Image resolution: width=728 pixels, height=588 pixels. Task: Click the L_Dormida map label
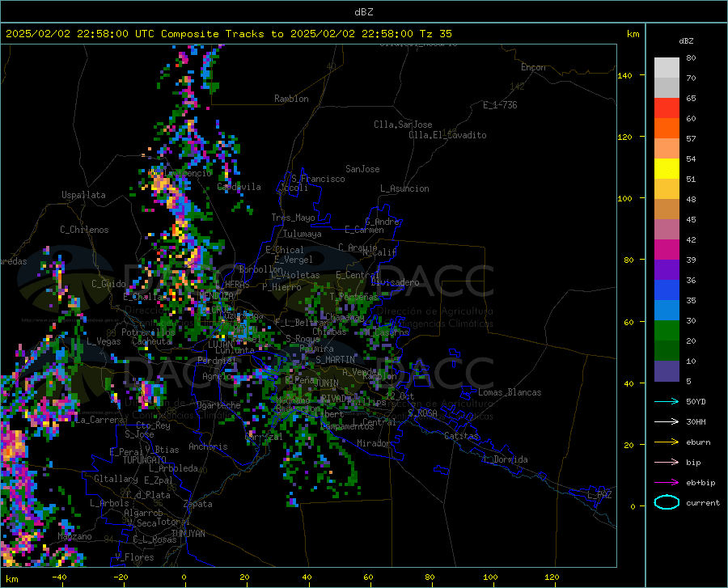pos(505,459)
